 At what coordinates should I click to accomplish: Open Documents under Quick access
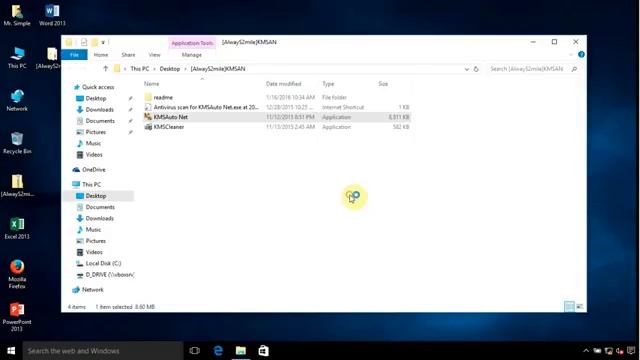click(100, 121)
